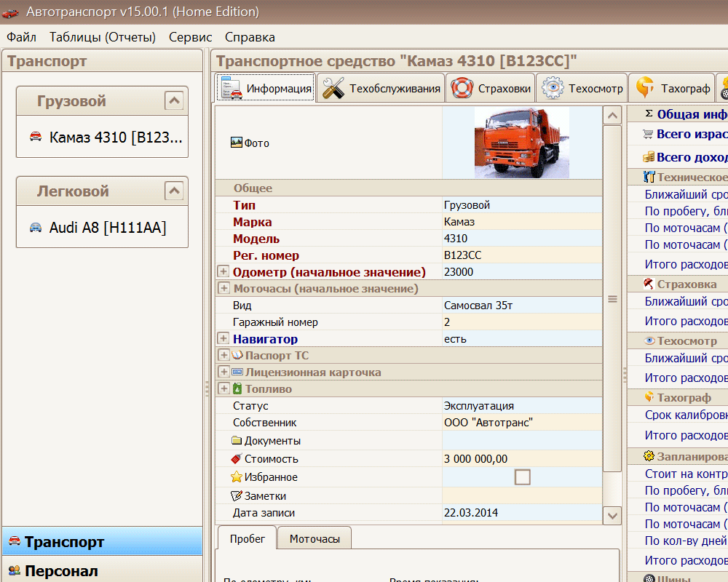Open the Таблицы (Отчеты) menu

click(x=103, y=37)
